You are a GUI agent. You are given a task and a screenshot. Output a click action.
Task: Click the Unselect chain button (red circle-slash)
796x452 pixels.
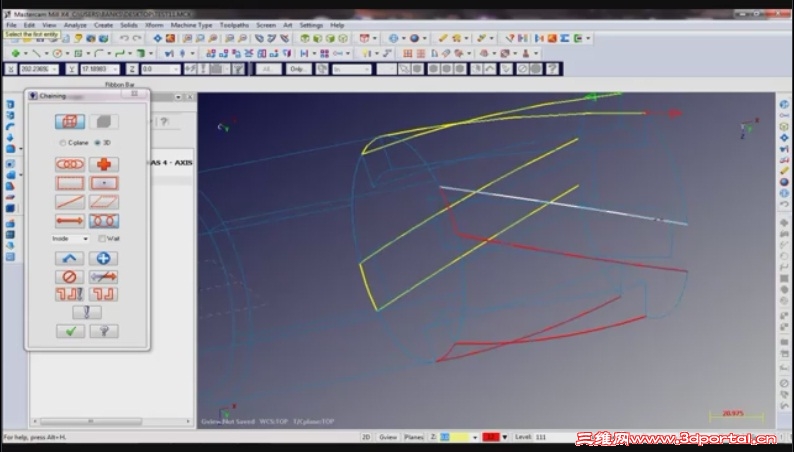(x=70, y=277)
